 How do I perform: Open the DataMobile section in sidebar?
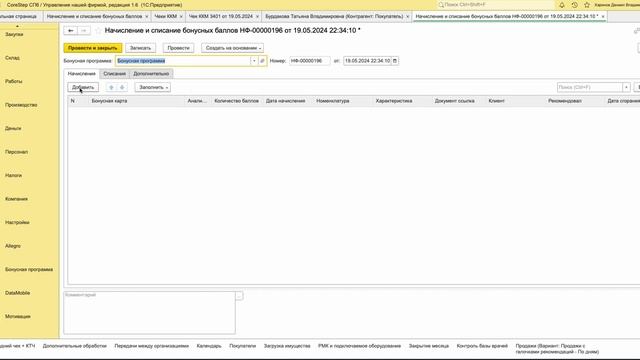click(x=18, y=293)
